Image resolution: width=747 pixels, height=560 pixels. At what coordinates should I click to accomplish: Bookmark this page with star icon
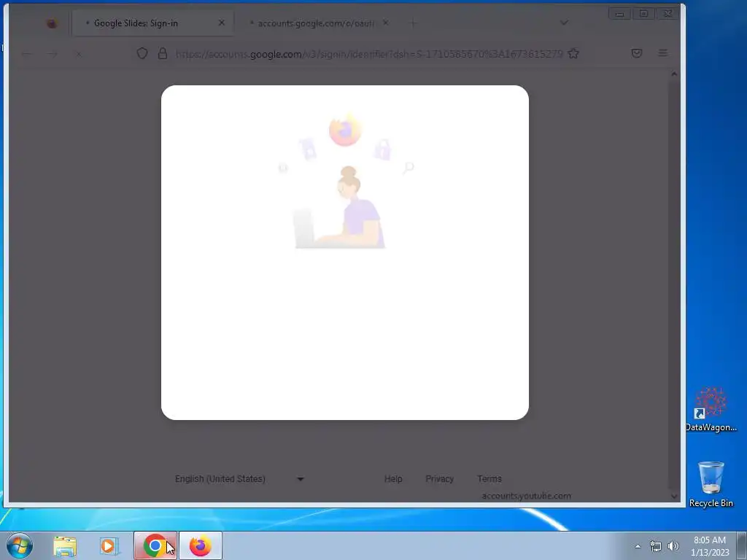pyautogui.click(x=573, y=53)
